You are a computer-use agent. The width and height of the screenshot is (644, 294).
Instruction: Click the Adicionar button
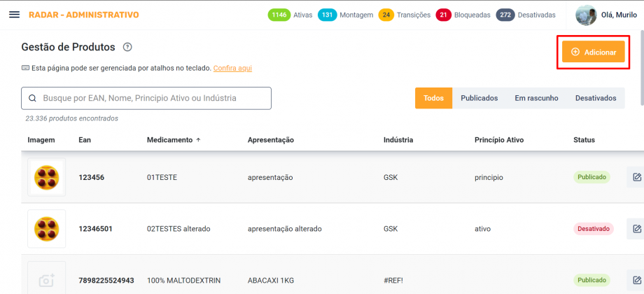593,52
